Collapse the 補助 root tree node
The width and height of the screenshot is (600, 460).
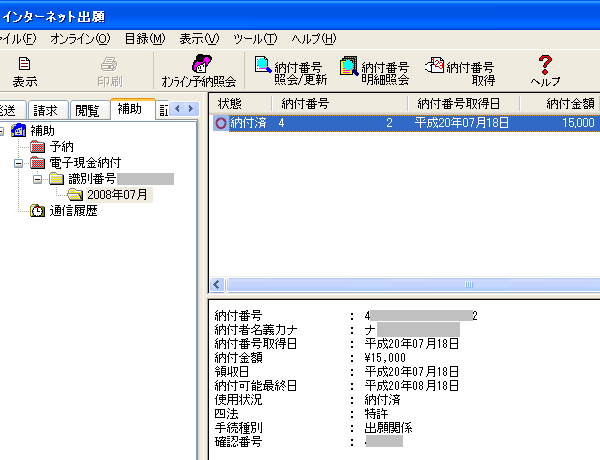(x=2, y=131)
